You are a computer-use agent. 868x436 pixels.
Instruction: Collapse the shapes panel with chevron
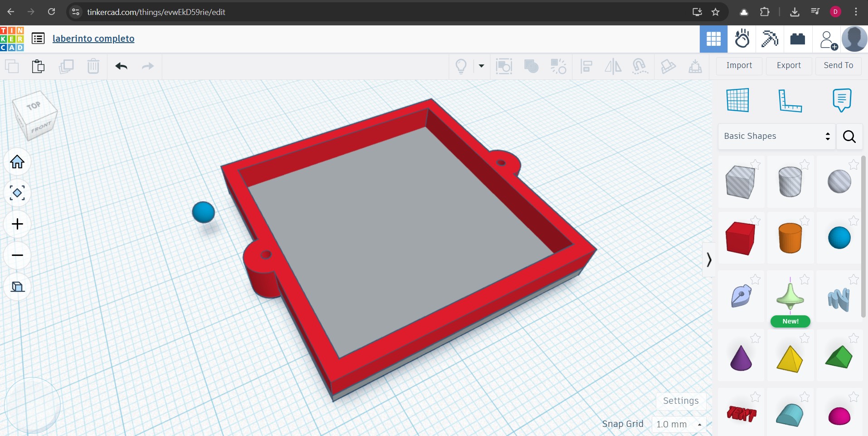709,260
